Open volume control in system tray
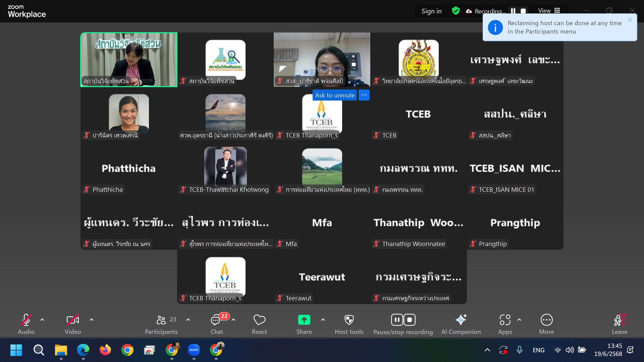 570,350
